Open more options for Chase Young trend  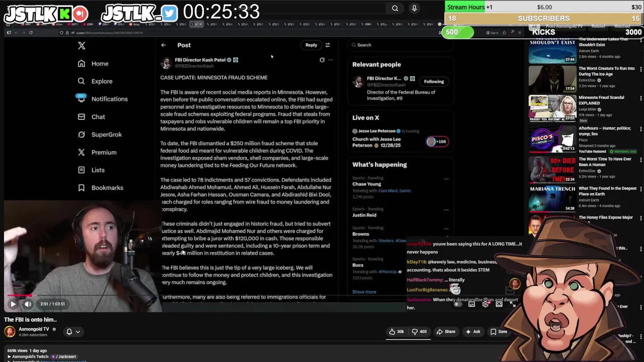446,179
